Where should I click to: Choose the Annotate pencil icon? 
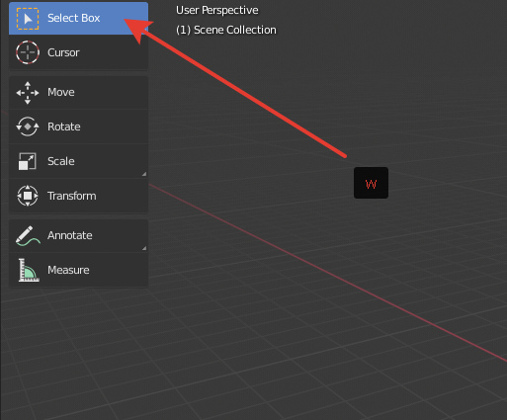28,236
